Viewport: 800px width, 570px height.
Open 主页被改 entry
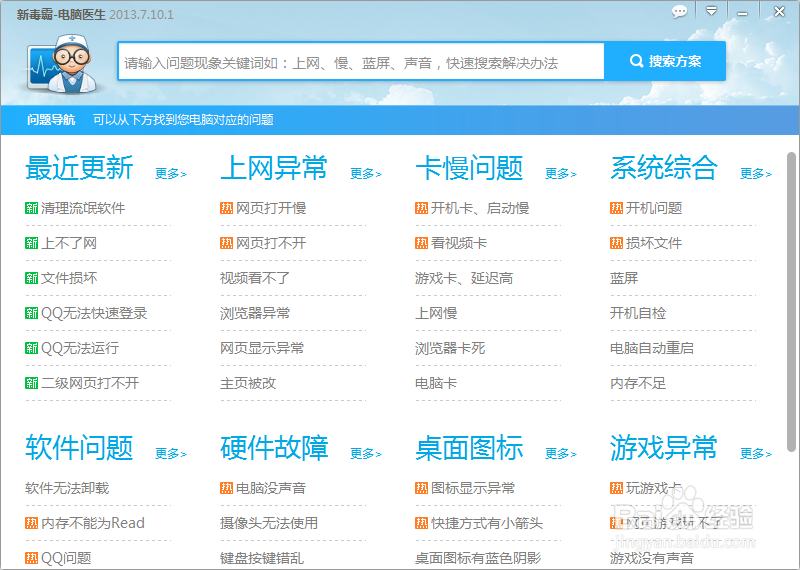coord(248,383)
